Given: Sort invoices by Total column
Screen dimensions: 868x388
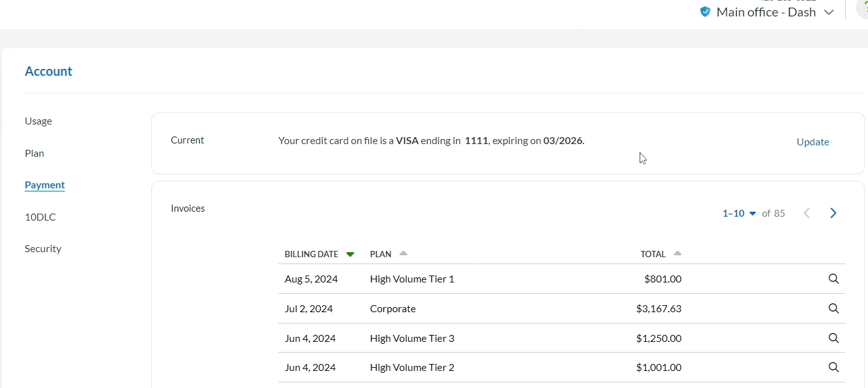Looking at the screenshot, I should click(678, 253).
